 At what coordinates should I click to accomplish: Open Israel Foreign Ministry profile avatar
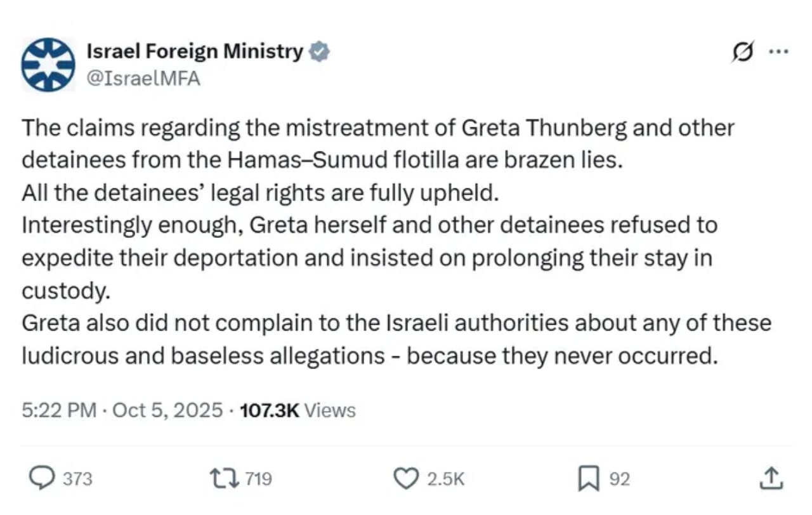coord(48,65)
